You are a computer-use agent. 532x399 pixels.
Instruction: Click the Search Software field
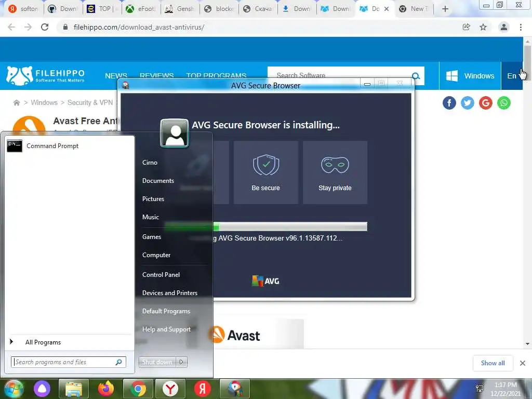tap(339, 75)
